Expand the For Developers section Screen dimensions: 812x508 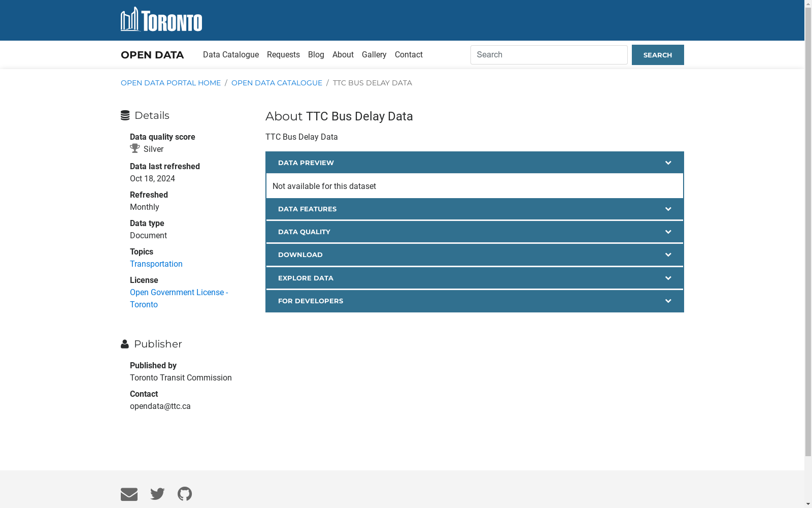tap(475, 301)
